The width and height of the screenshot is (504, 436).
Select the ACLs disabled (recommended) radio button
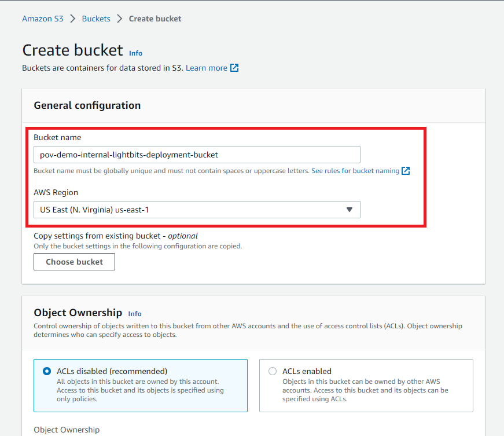47,371
